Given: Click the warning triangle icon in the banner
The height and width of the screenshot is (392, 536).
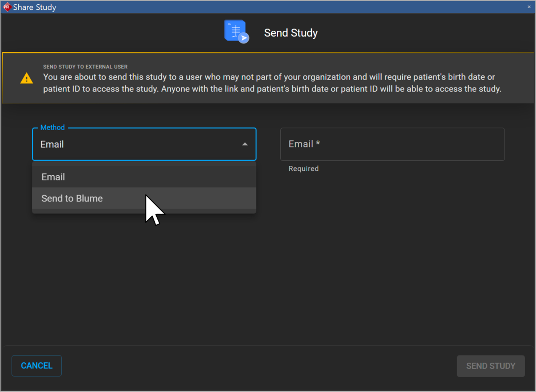Looking at the screenshot, I should pyautogui.click(x=26, y=78).
